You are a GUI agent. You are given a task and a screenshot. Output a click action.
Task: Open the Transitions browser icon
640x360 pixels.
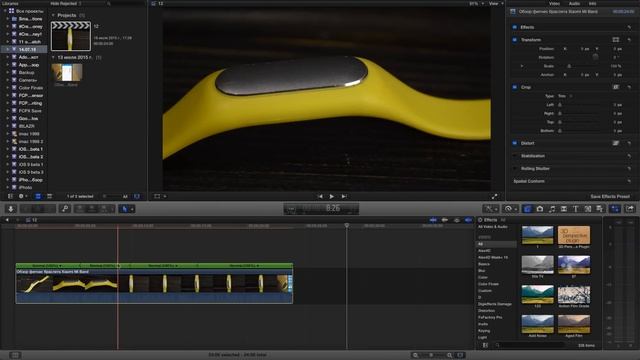[564, 209]
